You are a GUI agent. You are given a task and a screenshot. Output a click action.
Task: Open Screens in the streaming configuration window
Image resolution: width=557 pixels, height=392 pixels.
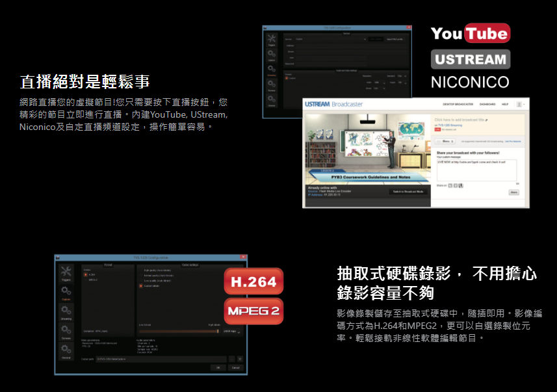tap(272, 85)
